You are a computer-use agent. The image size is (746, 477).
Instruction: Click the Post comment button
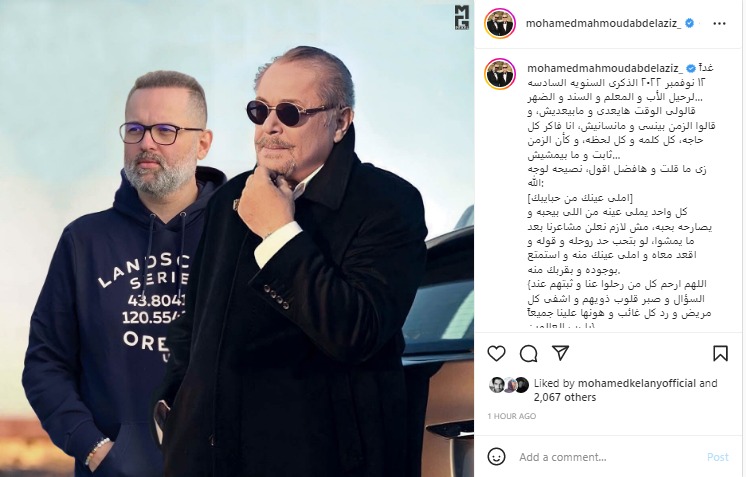[x=717, y=457]
